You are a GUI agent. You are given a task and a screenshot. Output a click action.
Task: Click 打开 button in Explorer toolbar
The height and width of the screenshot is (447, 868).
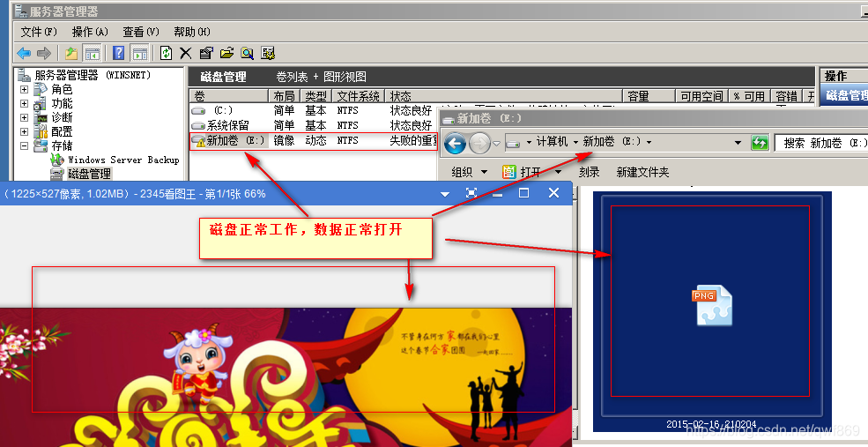523,172
